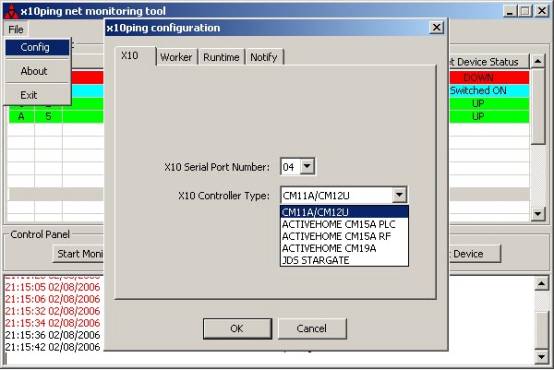Viewport: 554px width, 370px height.
Task: Close the x10ping configuration dialog
Action: 436,27
